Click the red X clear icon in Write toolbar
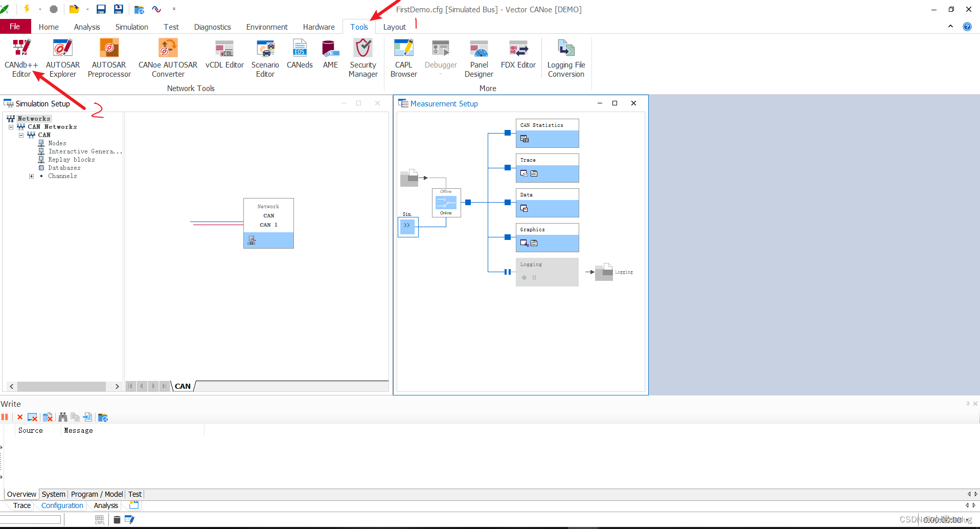The height and width of the screenshot is (529, 980). point(20,417)
